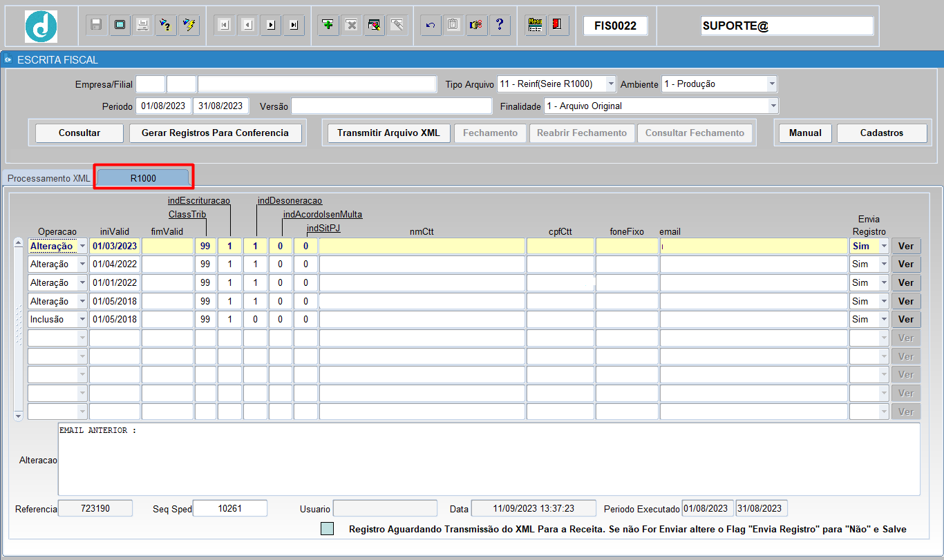
Task: Click the Transmitir Arquivo XML button
Action: 388,133
